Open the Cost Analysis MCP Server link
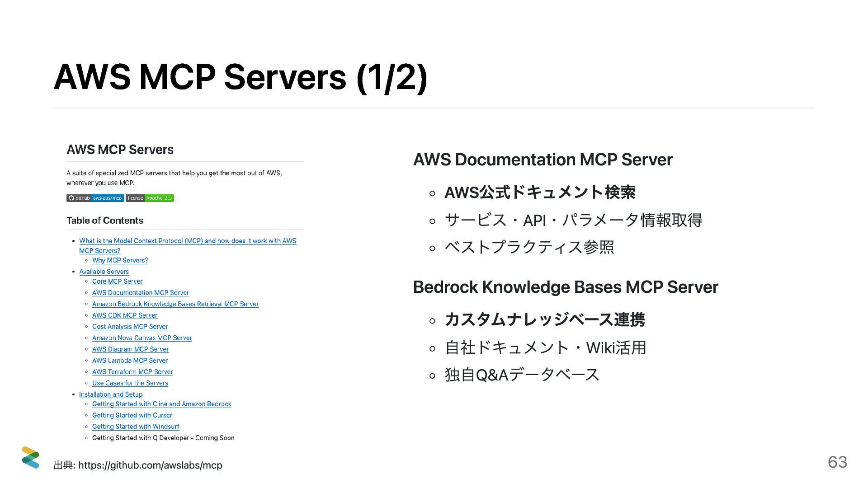868x488 pixels. [x=130, y=327]
